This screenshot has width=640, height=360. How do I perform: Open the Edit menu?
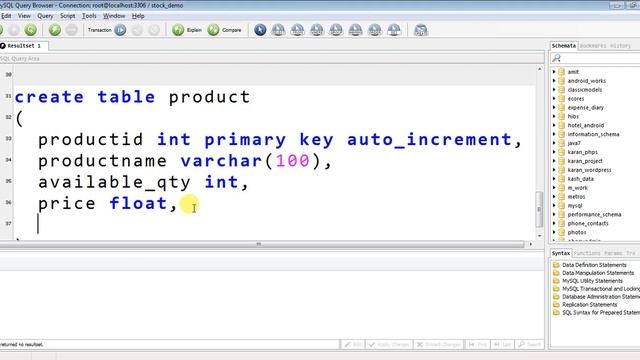click(6, 16)
